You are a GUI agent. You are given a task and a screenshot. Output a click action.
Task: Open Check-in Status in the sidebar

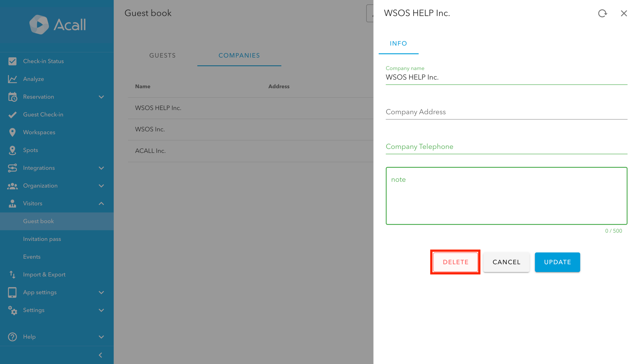point(57,61)
